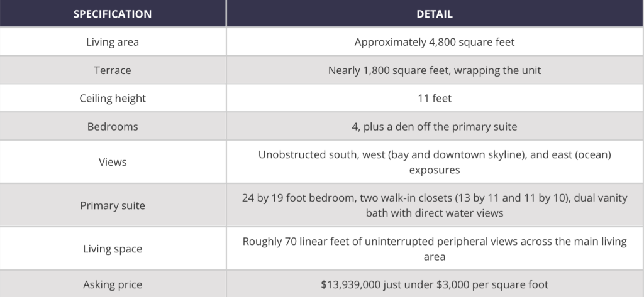This screenshot has width=644, height=297.
Task: Select the Living space row label
Action: point(113,249)
